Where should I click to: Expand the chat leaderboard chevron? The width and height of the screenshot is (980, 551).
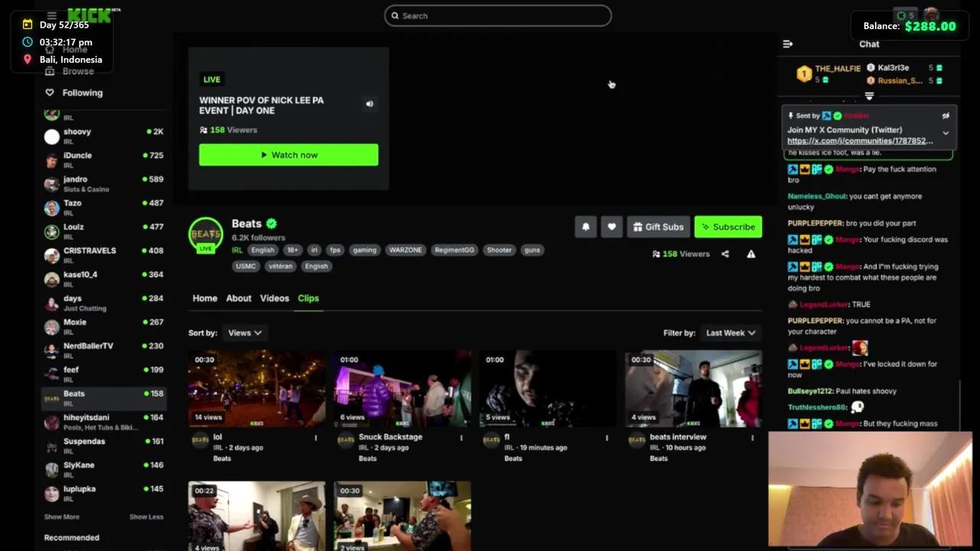click(x=869, y=96)
